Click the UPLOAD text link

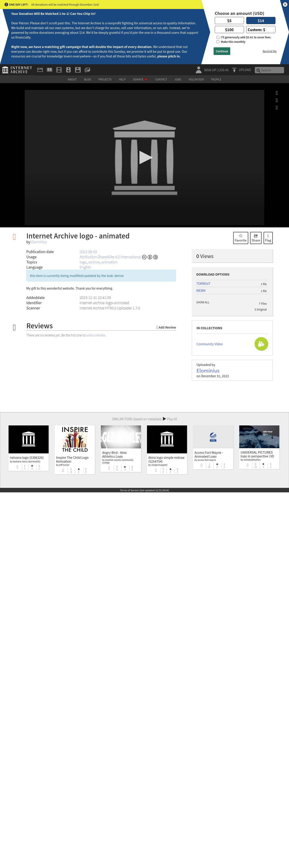245,70
